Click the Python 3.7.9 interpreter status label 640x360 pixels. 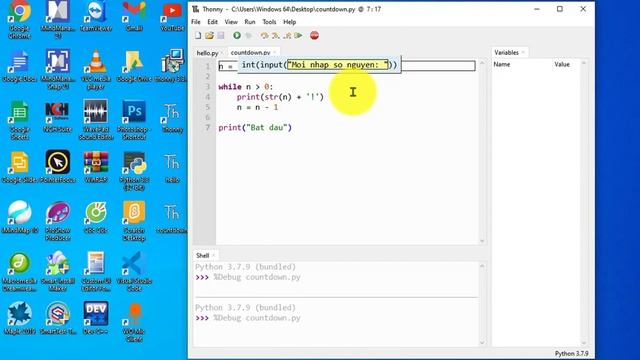click(x=571, y=353)
